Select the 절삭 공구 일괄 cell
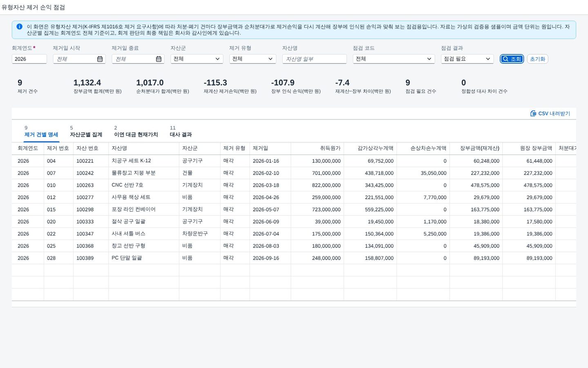Image resolution: width=588 pixels, height=368 pixels. coord(144,222)
